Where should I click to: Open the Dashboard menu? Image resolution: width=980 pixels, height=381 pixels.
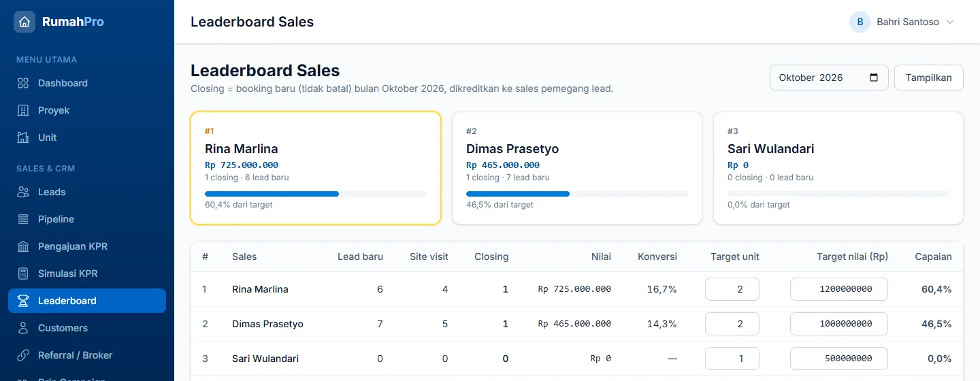coord(87,83)
